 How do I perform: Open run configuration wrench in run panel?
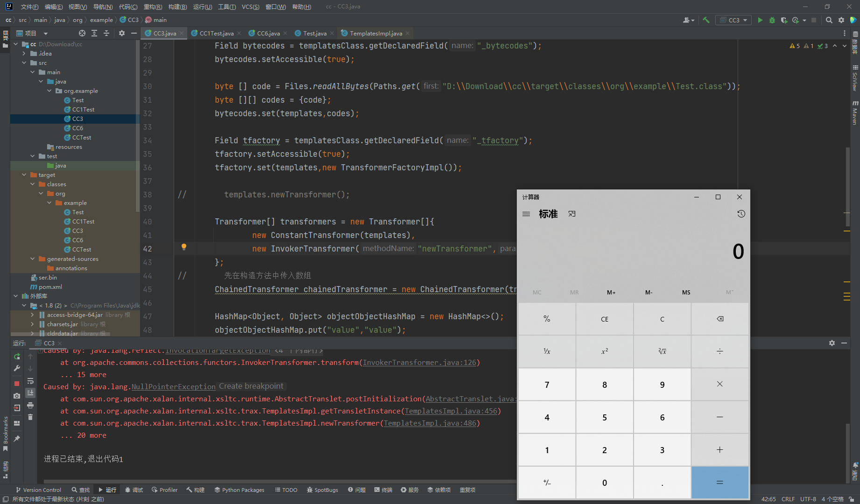click(x=17, y=368)
